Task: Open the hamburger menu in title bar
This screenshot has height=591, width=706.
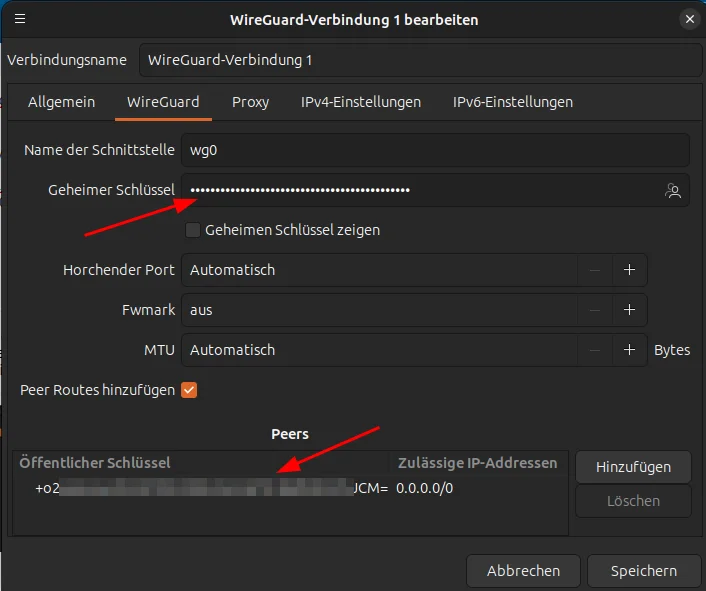Action: 20,19
